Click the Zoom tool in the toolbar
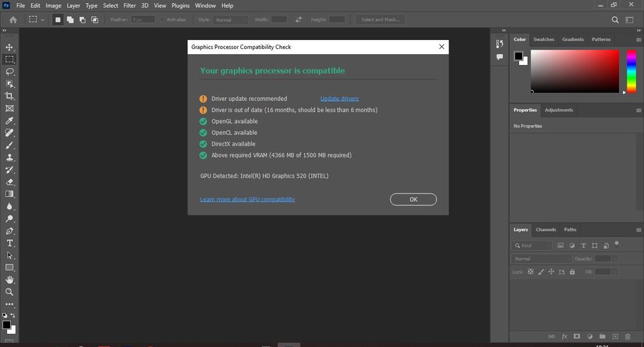Viewport: 644px width, 347px height. (10, 292)
